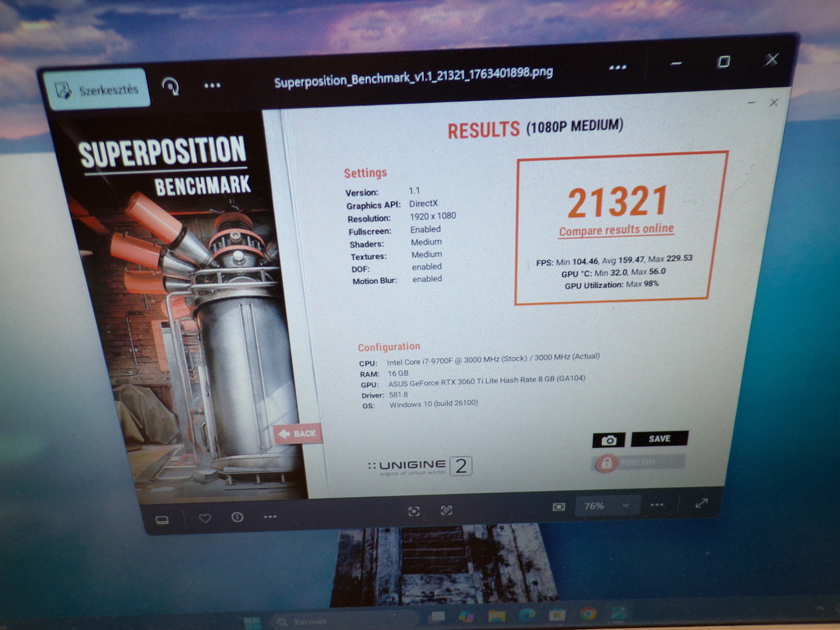The width and height of the screenshot is (840, 630).
Task: Open the three-dot menu left of the minimize button
Action: click(x=617, y=67)
